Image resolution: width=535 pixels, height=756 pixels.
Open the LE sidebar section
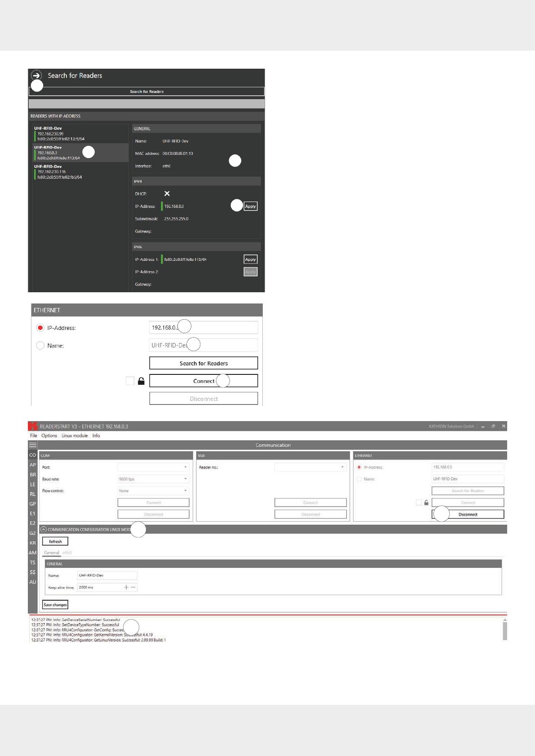click(33, 484)
